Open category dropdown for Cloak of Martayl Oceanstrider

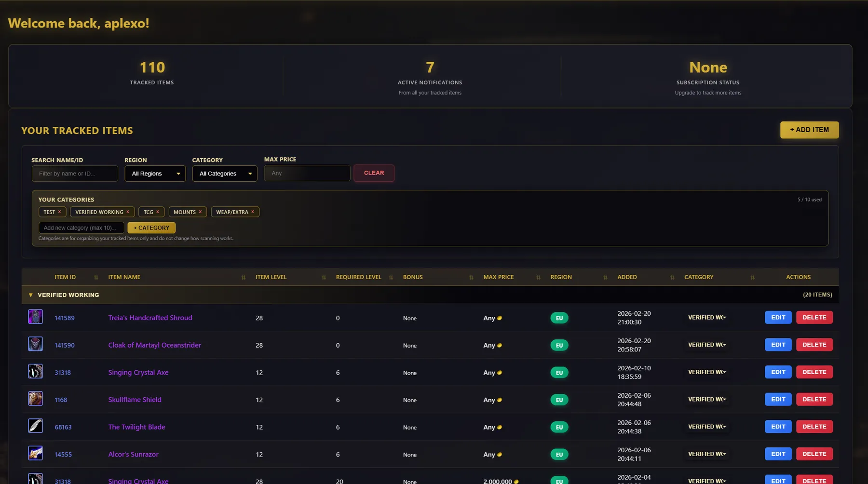click(x=707, y=345)
